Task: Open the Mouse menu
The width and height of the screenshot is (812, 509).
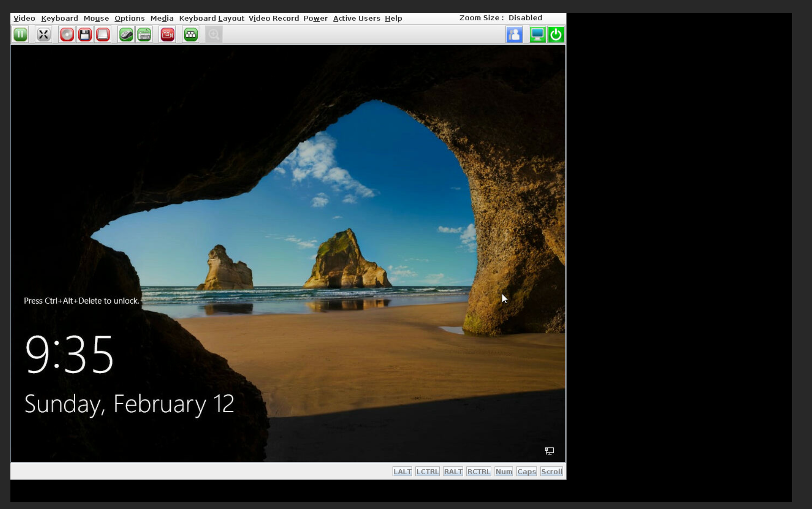Action: (x=96, y=18)
